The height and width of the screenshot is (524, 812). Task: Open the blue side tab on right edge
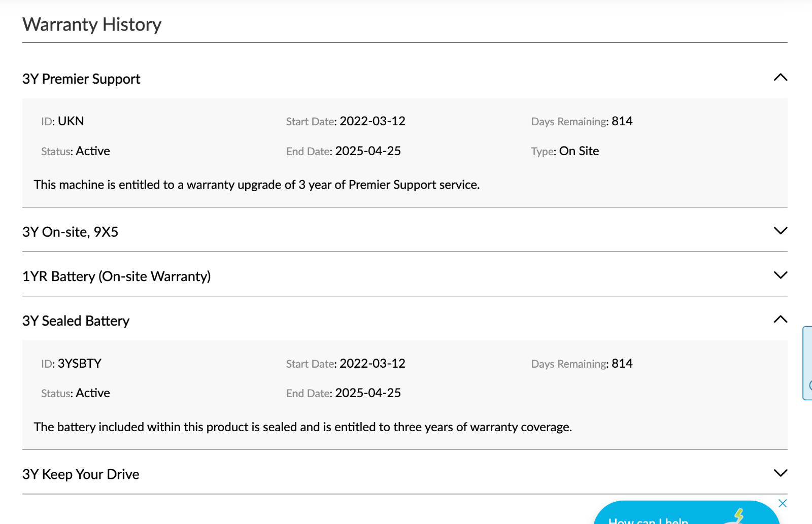(807, 363)
